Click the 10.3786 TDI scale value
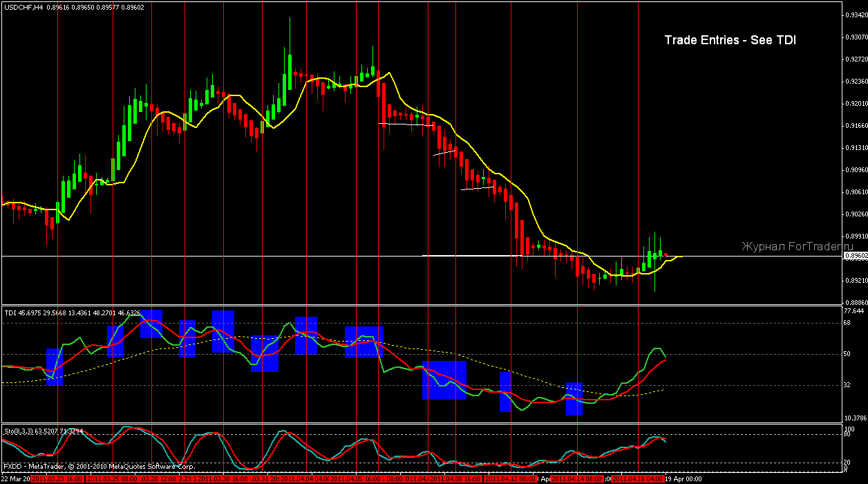Screen dimensions: 868x484 [x=856, y=418]
